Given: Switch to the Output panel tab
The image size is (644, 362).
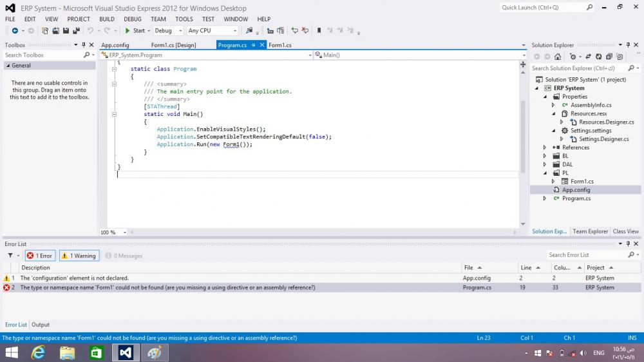Looking at the screenshot, I should point(40,325).
